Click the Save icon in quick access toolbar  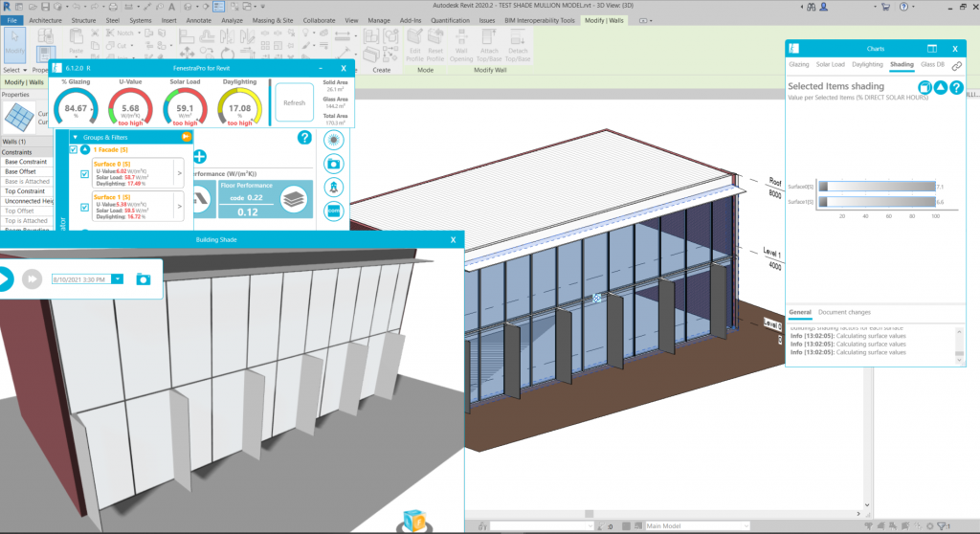45,7
